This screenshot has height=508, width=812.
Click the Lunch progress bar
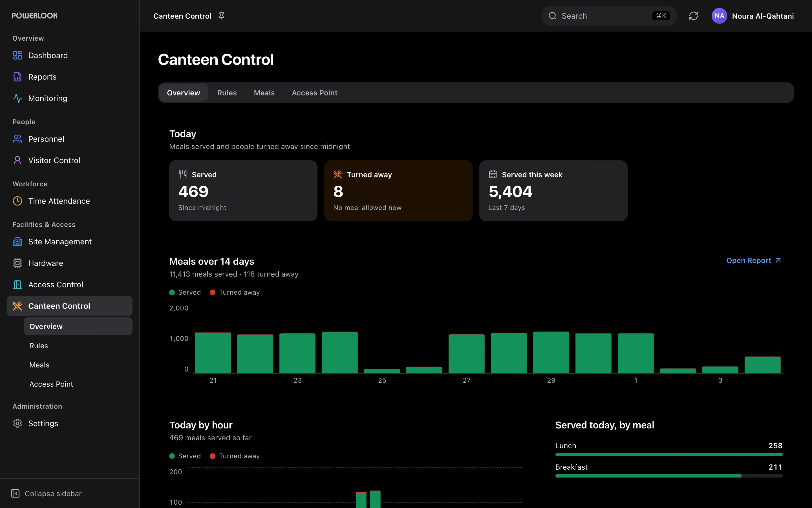click(x=669, y=455)
